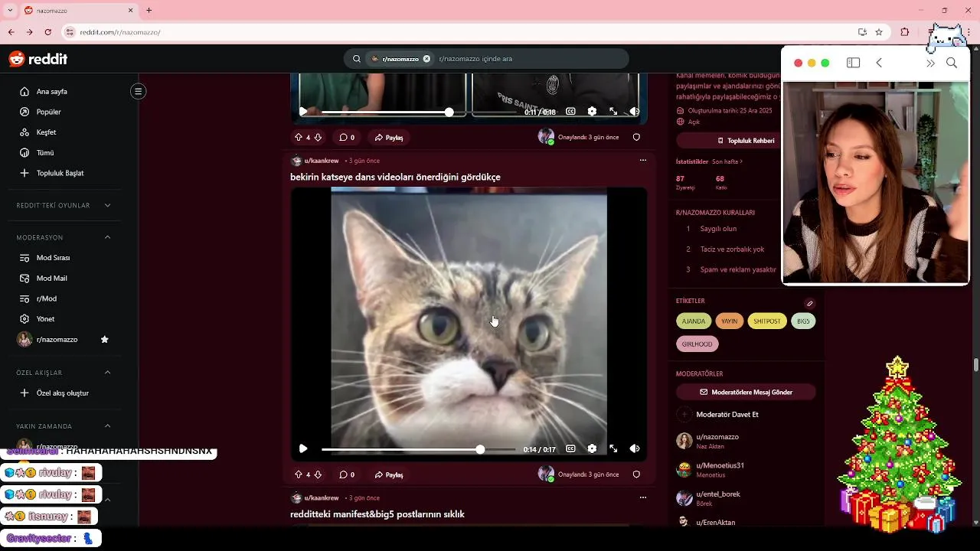Viewport: 980px width, 551px height.
Task: Open comments on the cat video post
Action: 347,474
